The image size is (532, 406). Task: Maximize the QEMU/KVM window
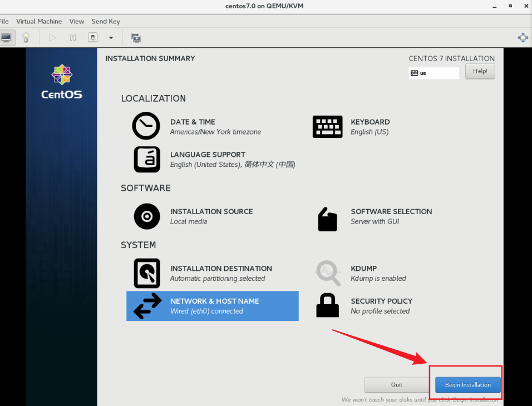pos(510,6)
